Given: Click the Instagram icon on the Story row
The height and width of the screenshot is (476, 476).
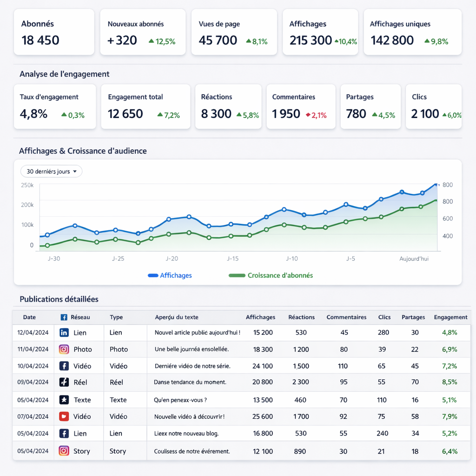Looking at the screenshot, I should coord(65,450).
